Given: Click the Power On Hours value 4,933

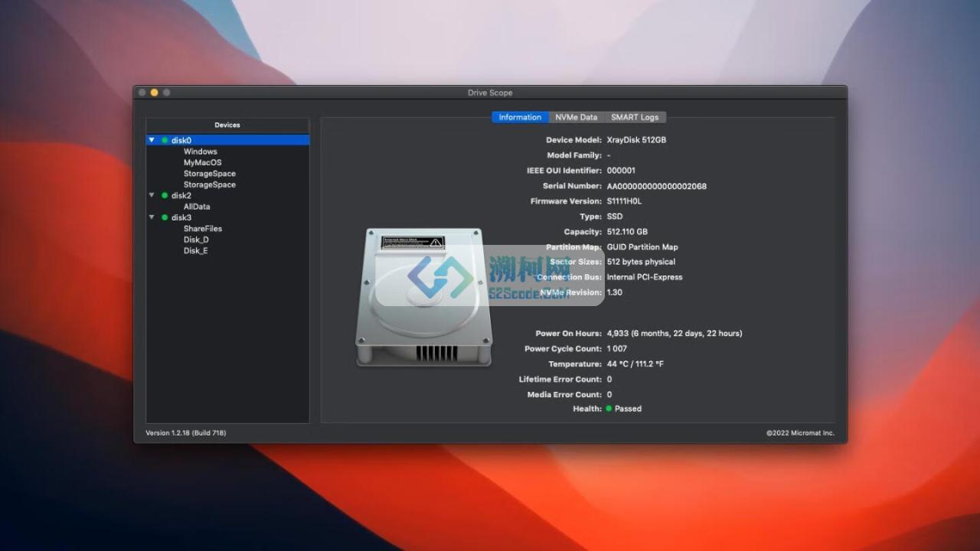Looking at the screenshot, I should tap(675, 334).
